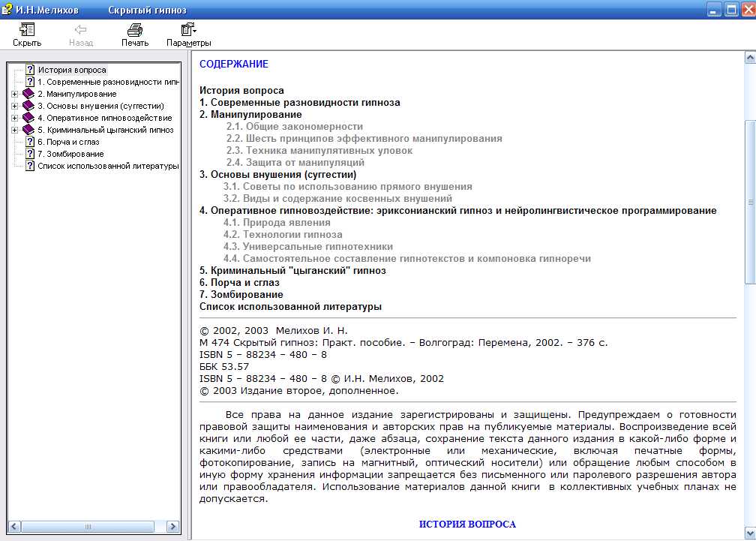This screenshot has height=541, width=756.
Task: Click the page icon for 1. Современные разновидности
Action: pos(30,82)
